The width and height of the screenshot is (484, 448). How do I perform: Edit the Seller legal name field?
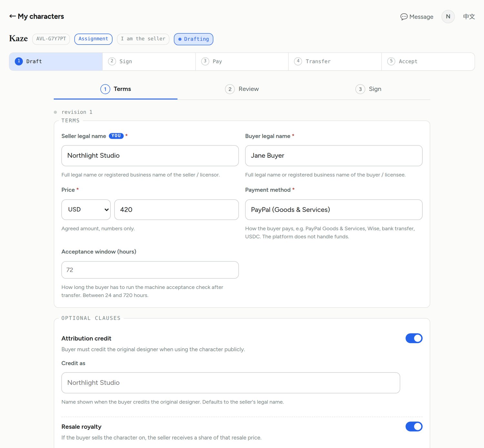[x=150, y=156]
